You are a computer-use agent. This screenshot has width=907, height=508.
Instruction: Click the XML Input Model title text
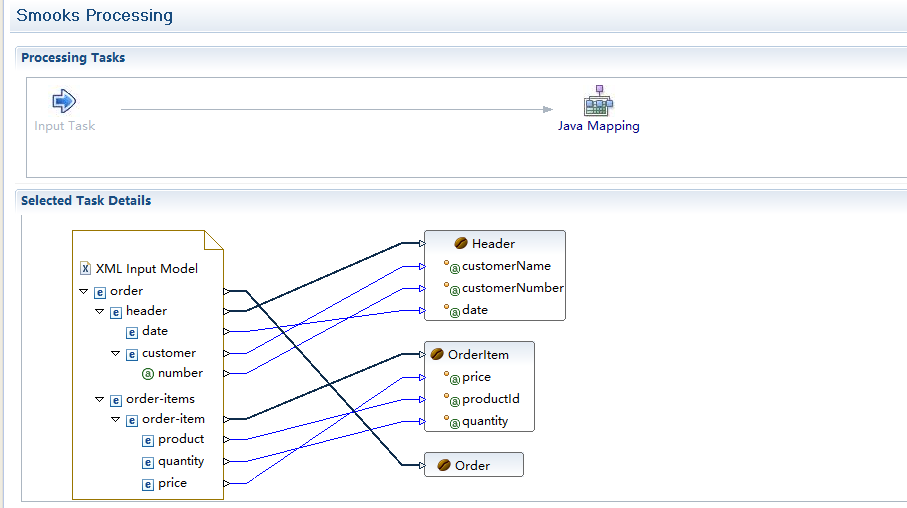point(147,268)
